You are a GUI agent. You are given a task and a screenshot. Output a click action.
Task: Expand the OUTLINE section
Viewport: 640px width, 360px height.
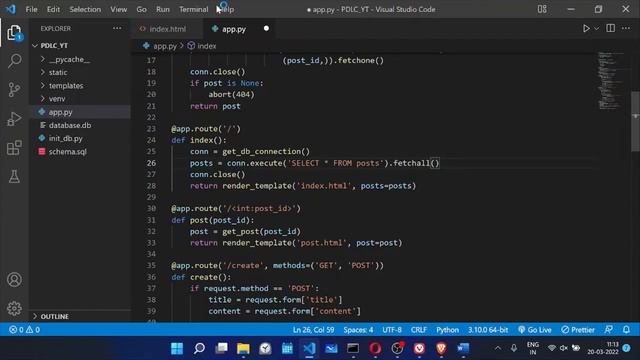pyautogui.click(x=54, y=316)
